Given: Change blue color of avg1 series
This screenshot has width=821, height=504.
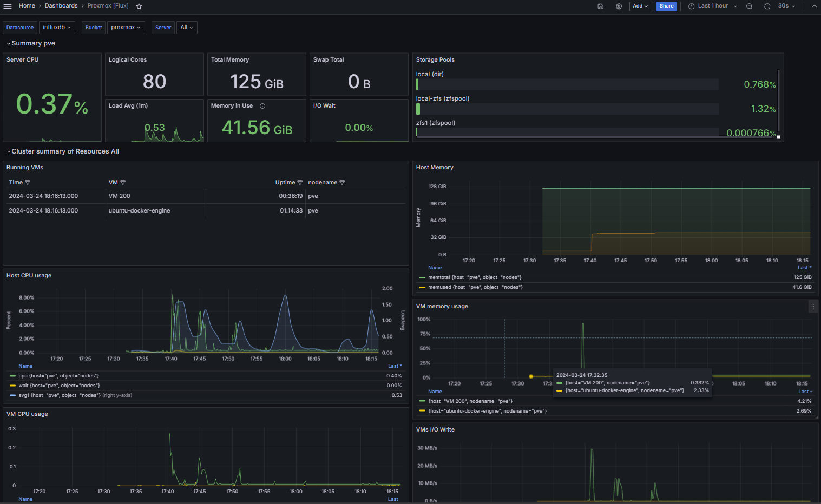Looking at the screenshot, I should [12, 395].
